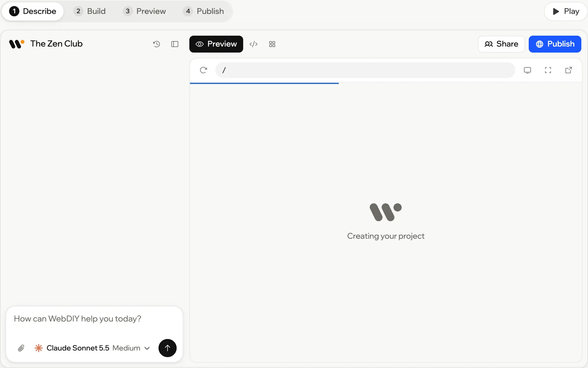Viewport: 588px width, 368px height.
Task: Go to the Preview step tab
Action: [145, 11]
